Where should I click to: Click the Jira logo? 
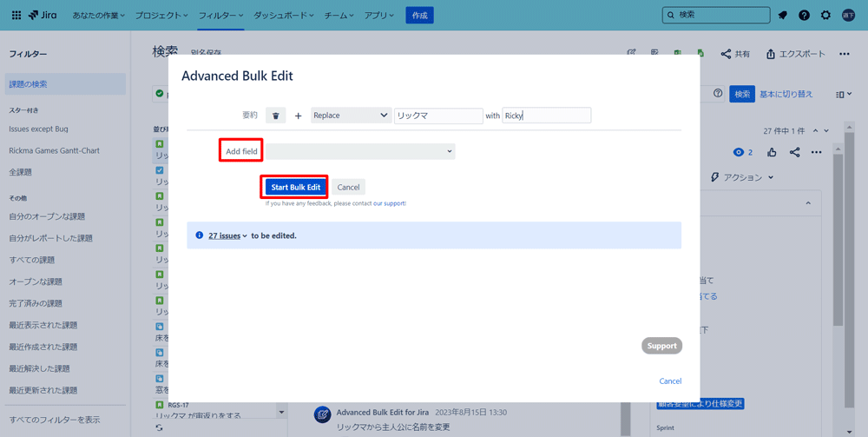coord(42,16)
